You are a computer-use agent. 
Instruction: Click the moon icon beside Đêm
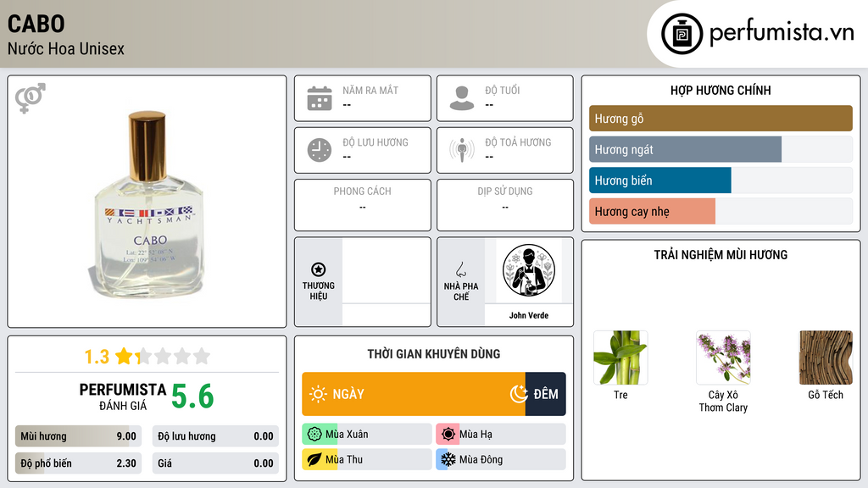point(519,393)
